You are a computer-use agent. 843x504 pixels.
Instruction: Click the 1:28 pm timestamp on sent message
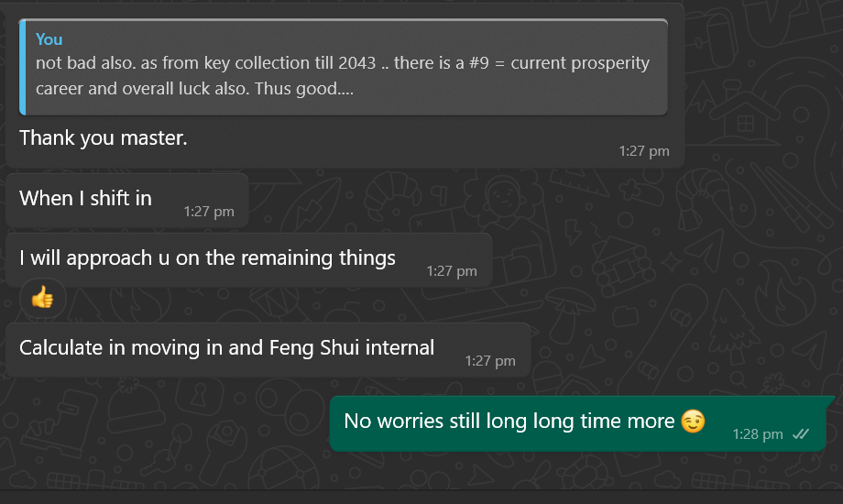pos(758,434)
